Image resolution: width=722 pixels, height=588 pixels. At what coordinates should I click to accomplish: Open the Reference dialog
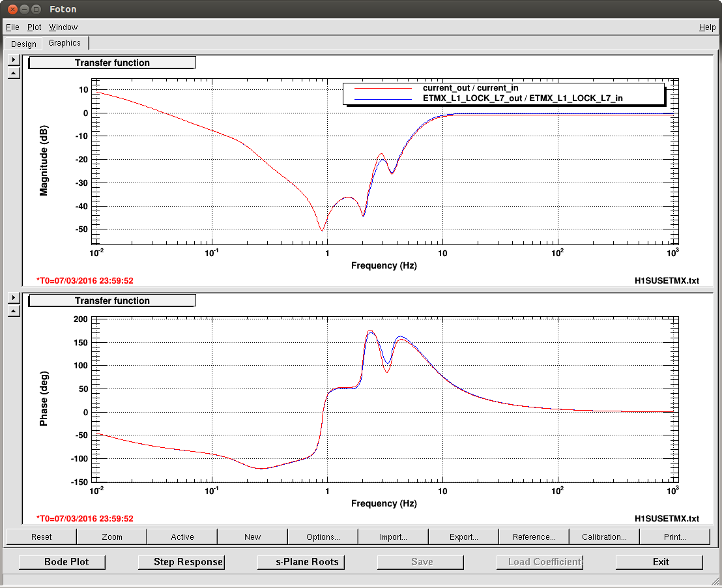[534, 537]
